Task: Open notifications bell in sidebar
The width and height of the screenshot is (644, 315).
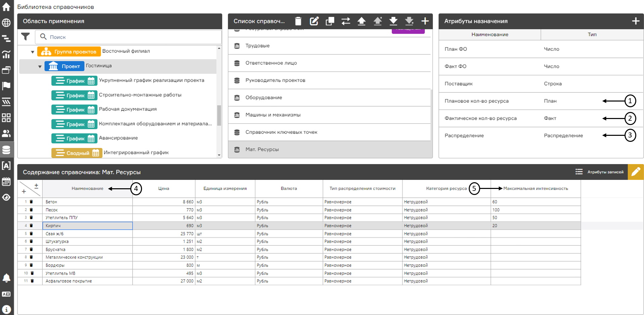Action: pos(6,278)
